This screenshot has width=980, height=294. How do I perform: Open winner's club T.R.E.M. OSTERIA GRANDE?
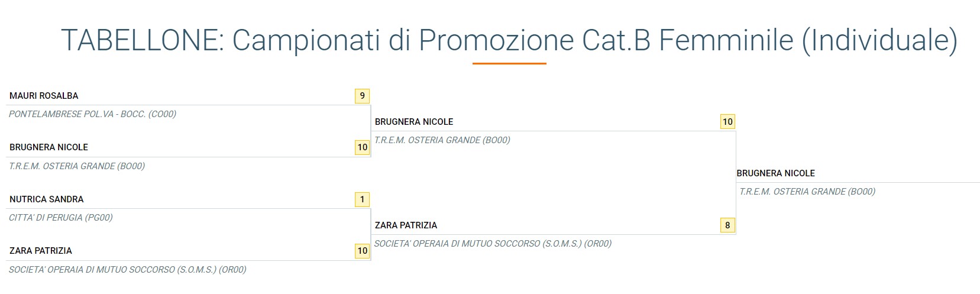coord(807,192)
